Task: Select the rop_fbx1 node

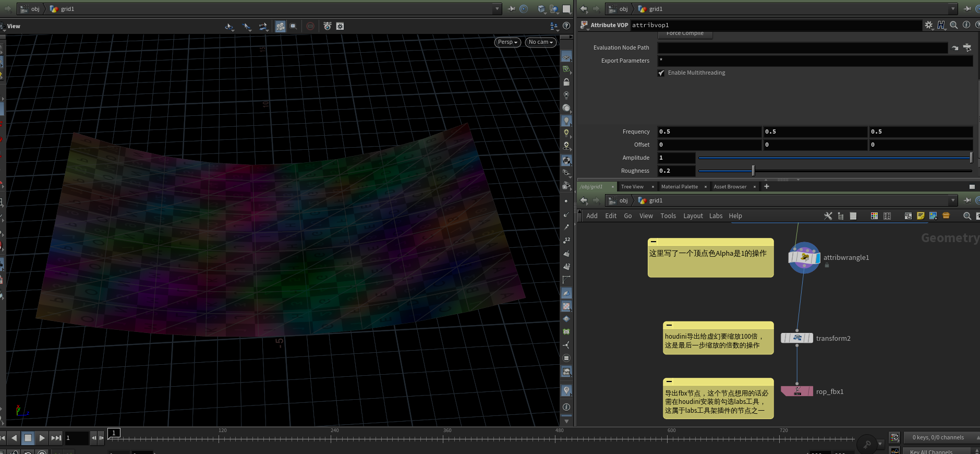Action: 796,391
